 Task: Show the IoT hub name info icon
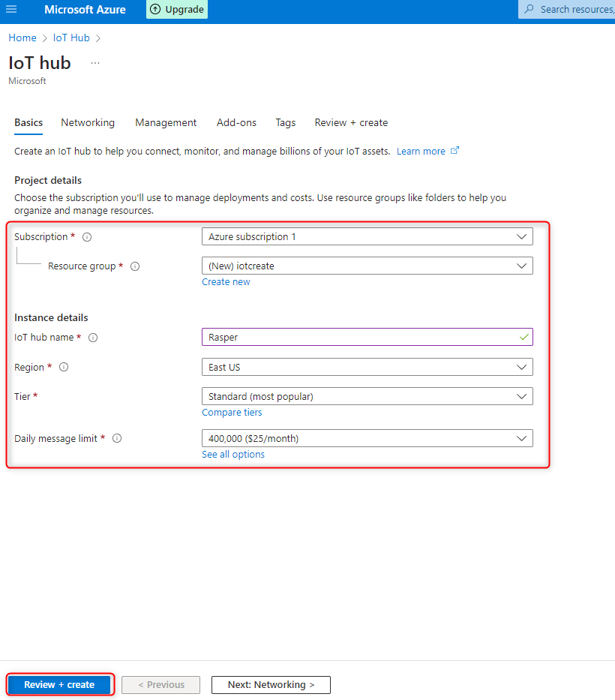(93, 338)
